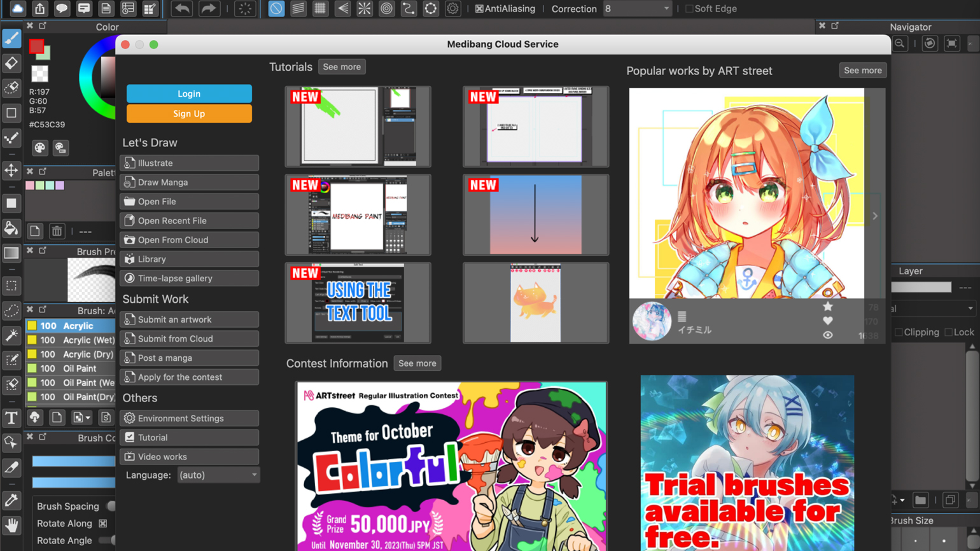Click the Post a manga option

click(189, 358)
